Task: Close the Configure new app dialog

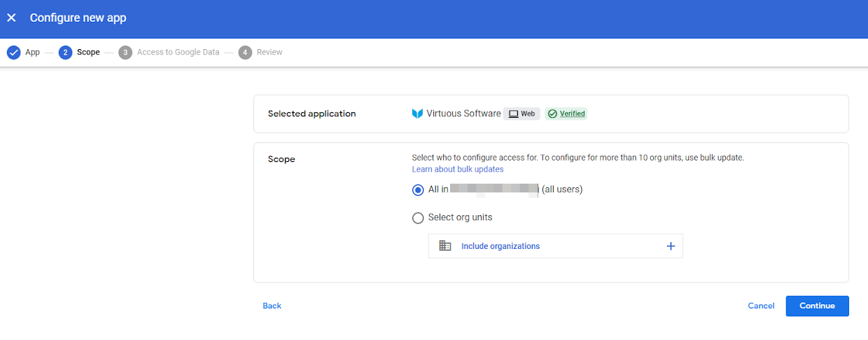Action: tap(11, 18)
